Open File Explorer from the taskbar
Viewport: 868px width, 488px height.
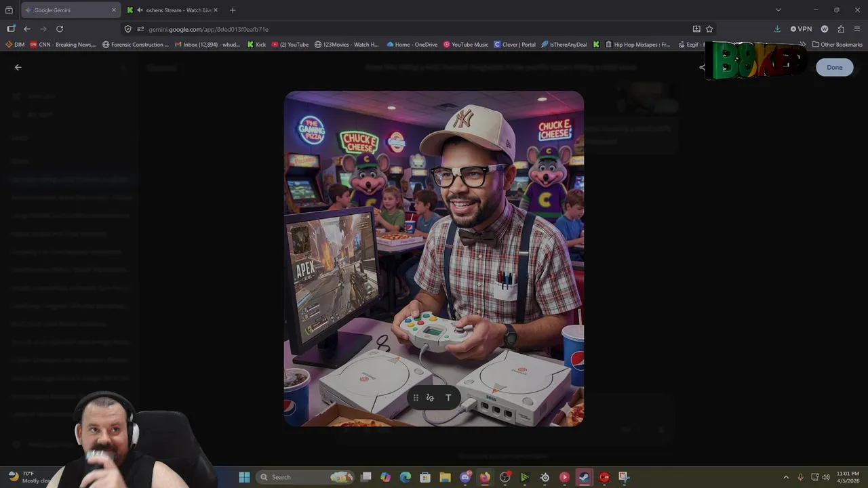click(x=445, y=477)
